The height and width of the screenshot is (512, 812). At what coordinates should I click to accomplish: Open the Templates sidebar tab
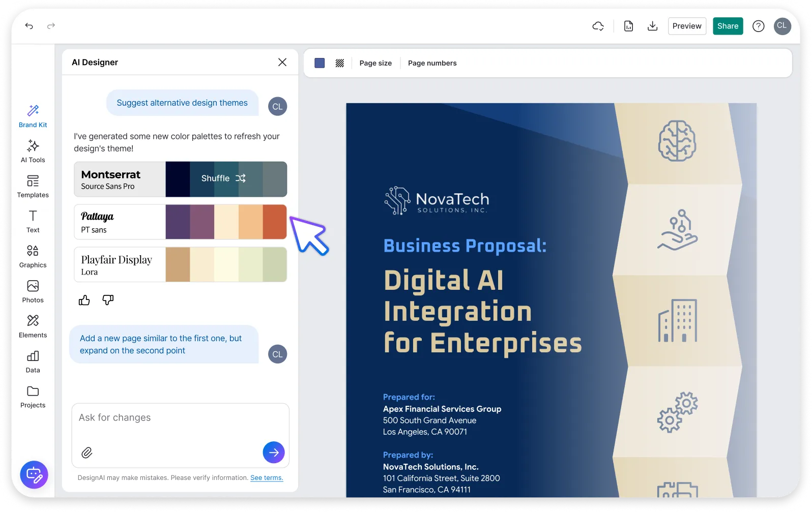point(33,186)
